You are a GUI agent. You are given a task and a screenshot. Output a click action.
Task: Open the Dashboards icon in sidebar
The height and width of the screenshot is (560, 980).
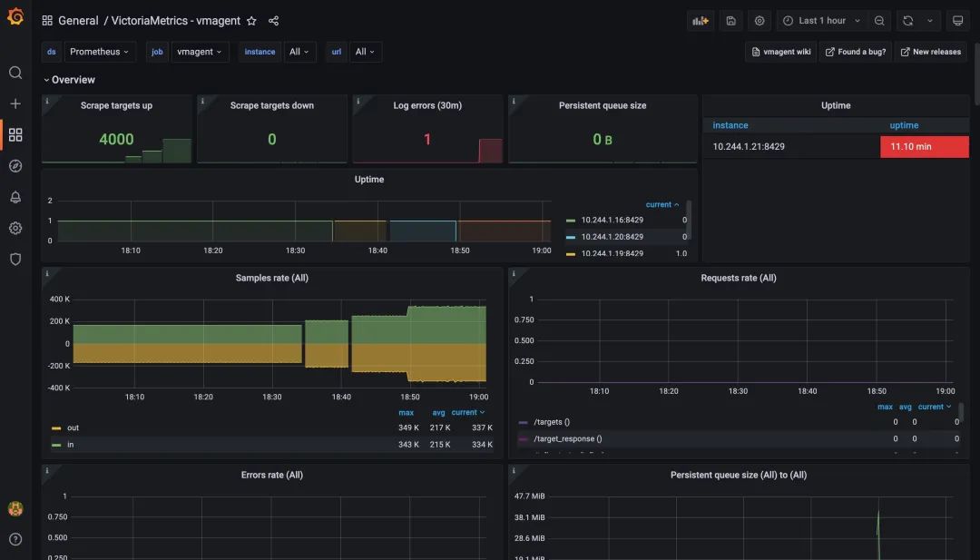click(15, 135)
